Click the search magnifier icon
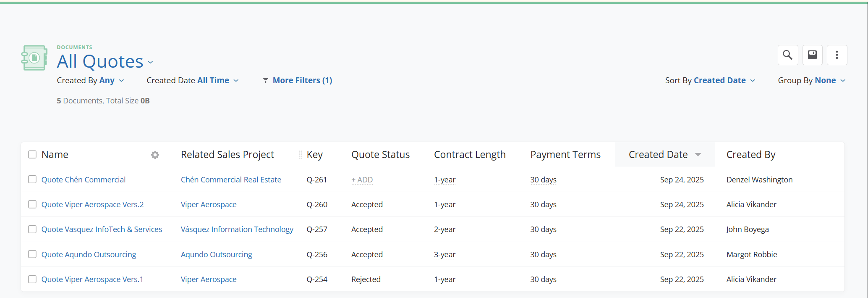 tap(787, 55)
